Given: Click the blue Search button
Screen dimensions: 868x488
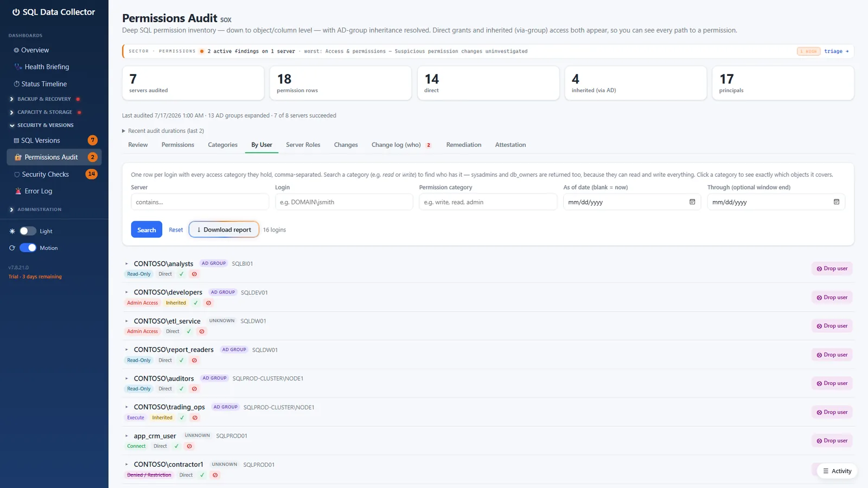Looking at the screenshot, I should click(146, 230).
